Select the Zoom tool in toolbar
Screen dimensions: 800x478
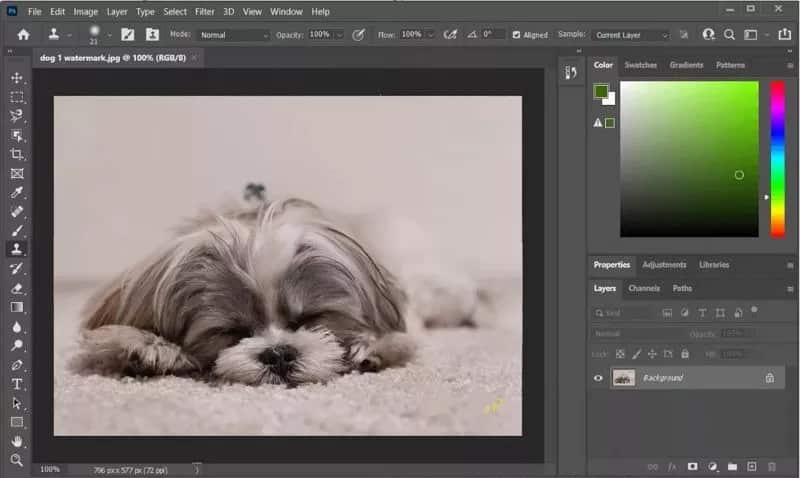click(17, 460)
